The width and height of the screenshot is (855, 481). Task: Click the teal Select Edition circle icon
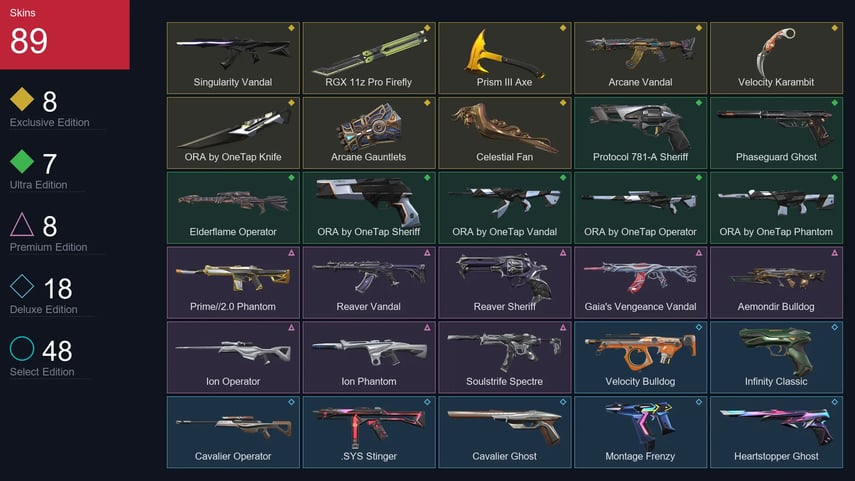22,348
